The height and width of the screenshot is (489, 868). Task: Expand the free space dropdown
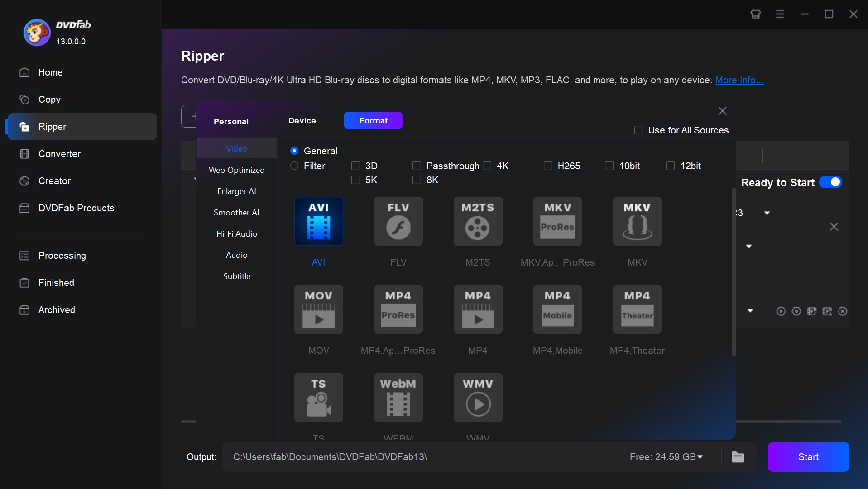click(x=700, y=457)
